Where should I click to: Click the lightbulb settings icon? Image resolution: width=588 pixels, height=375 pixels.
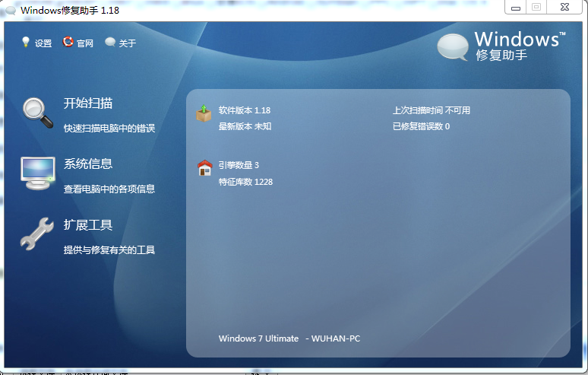26,42
